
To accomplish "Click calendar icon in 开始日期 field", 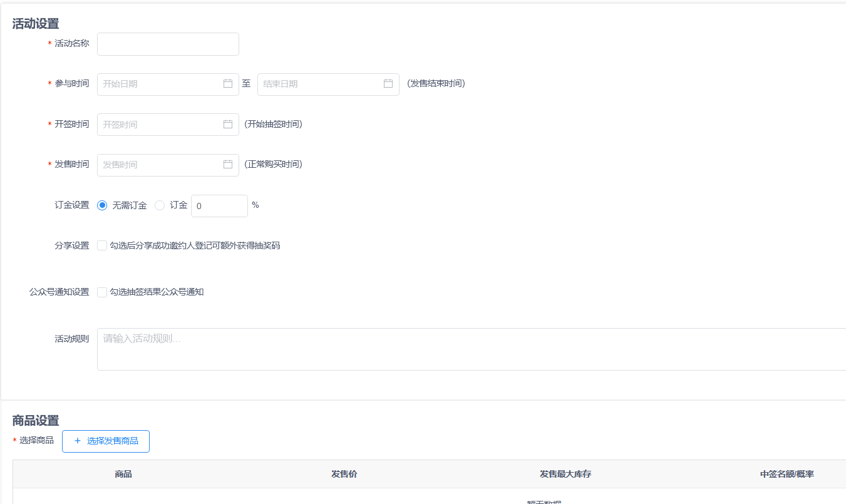I will click(x=228, y=83).
